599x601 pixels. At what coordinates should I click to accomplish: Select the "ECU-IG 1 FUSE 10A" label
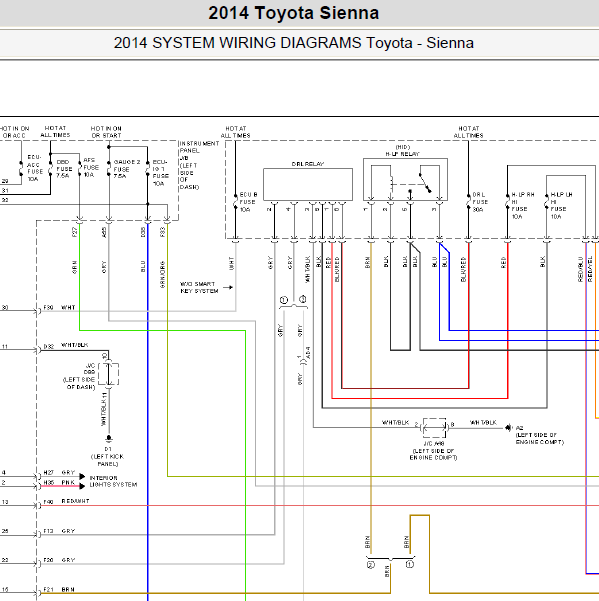coord(161,172)
